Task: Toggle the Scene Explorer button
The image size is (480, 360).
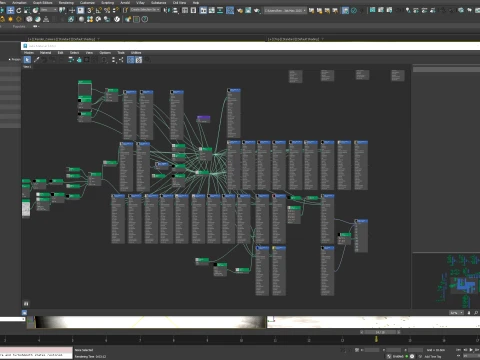Action: (185, 10)
